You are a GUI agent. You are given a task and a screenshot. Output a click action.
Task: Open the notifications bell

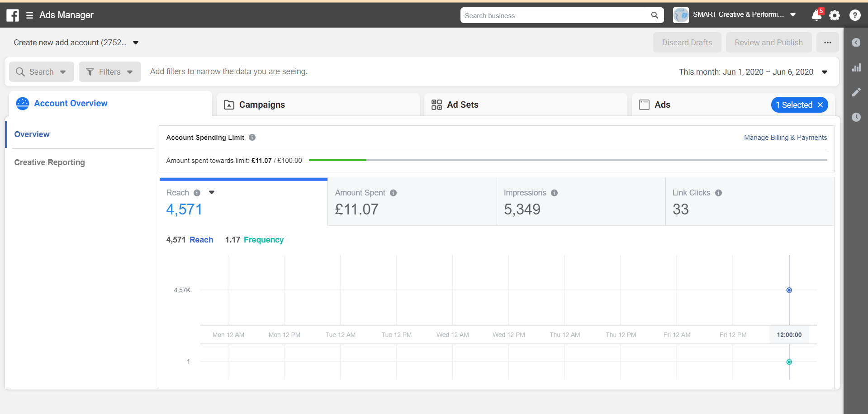816,15
